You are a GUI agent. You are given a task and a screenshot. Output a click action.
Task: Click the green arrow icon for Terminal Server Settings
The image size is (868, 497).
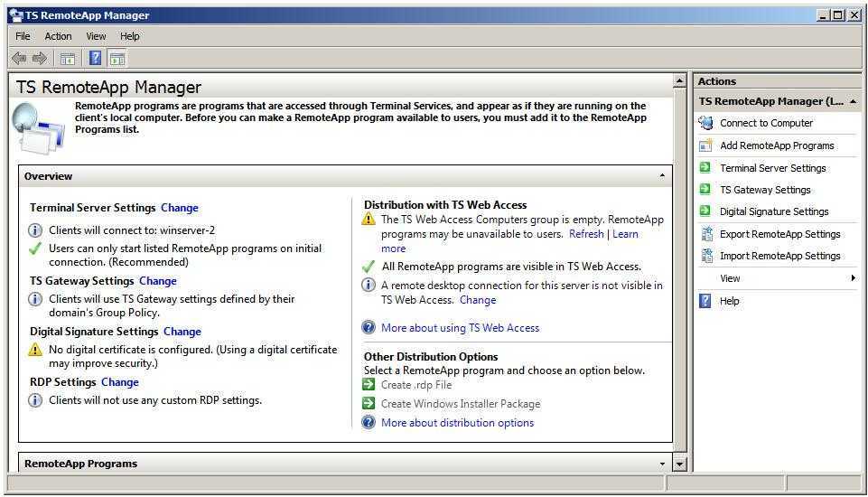(705, 167)
